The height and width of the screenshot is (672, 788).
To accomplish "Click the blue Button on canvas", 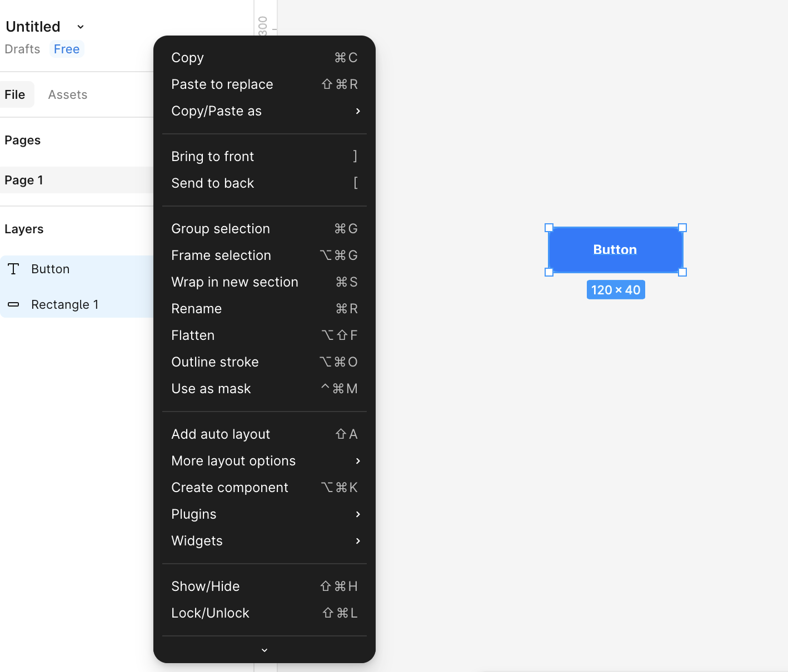I will pyautogui.click(x=615, y=250).
